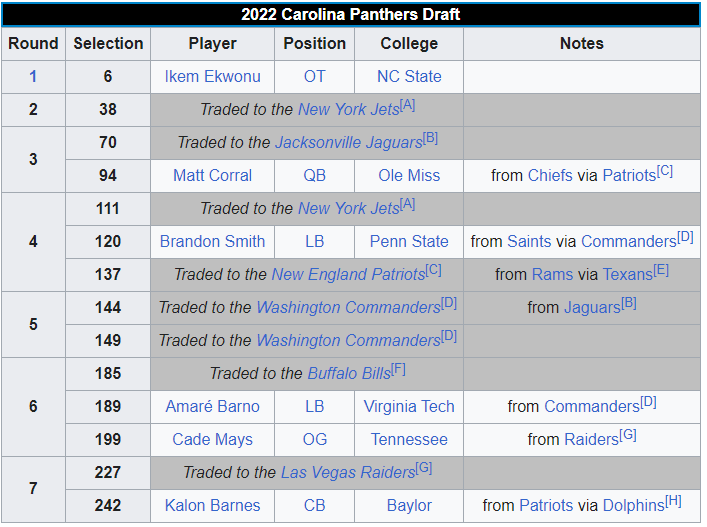Follow the Jacksonville Jaguars trade link
The height and width of the screenshot is (527, 707).
[x=348, y=142]
